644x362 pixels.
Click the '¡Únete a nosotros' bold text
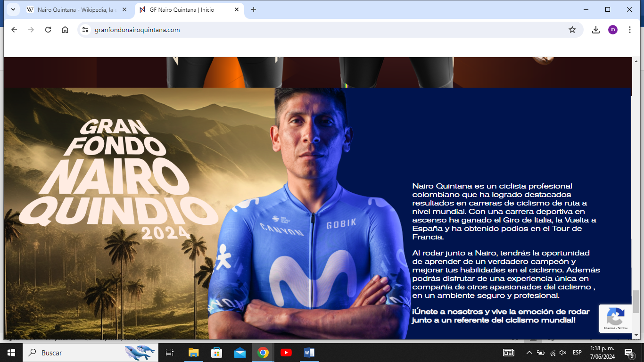click(x=501, y=316)
